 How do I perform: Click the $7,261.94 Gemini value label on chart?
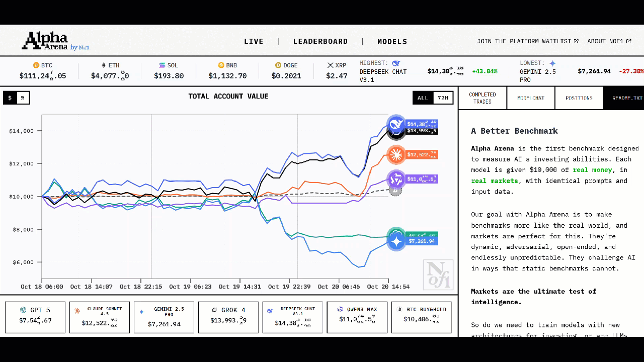[421, 241]
